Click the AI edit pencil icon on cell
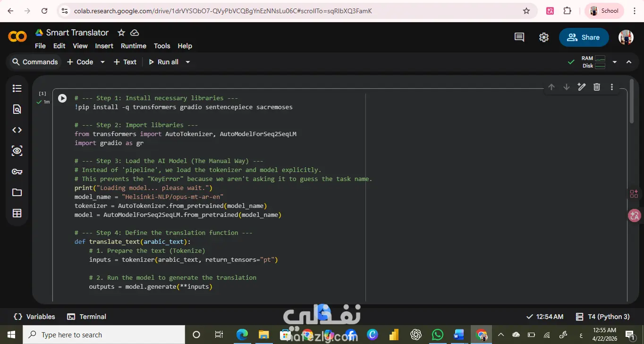Screen dimensions: 644x344 click(582, 87)
